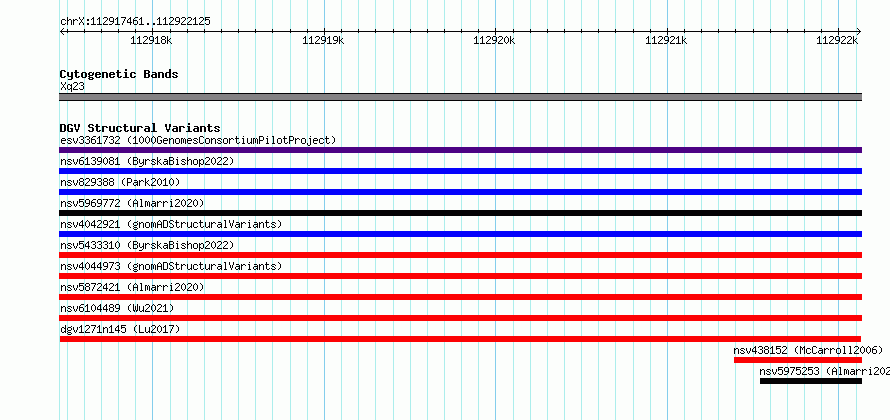Click ruler position 112918k

click(152, 40)
